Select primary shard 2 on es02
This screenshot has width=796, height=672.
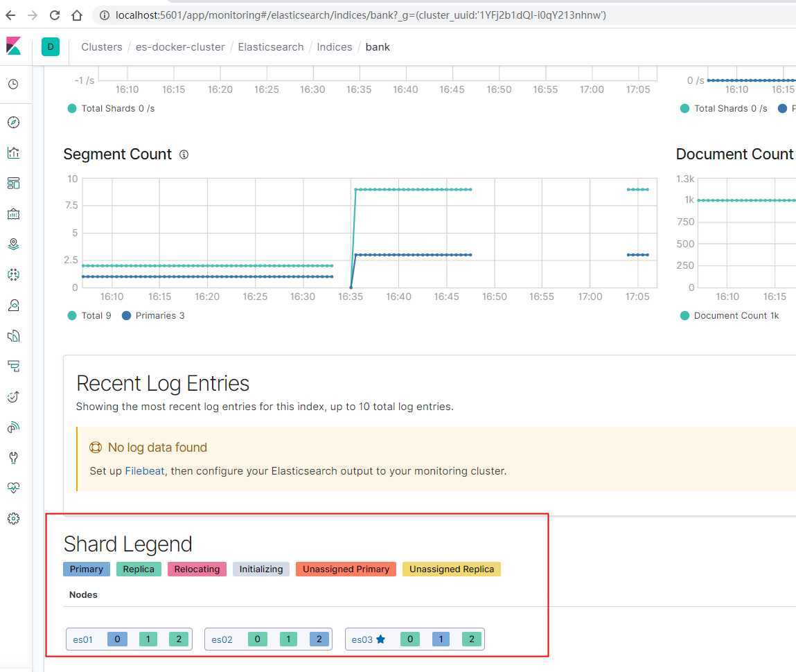[319, 639]
